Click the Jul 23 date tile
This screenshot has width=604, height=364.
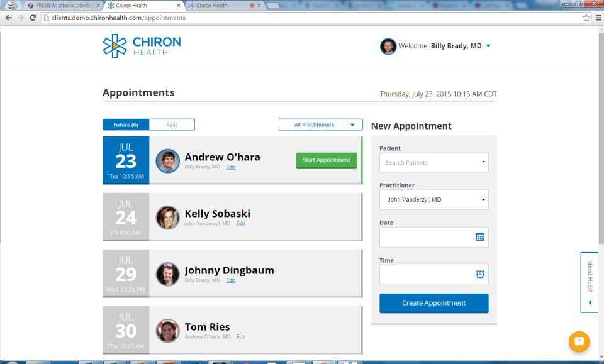[126, 160]
